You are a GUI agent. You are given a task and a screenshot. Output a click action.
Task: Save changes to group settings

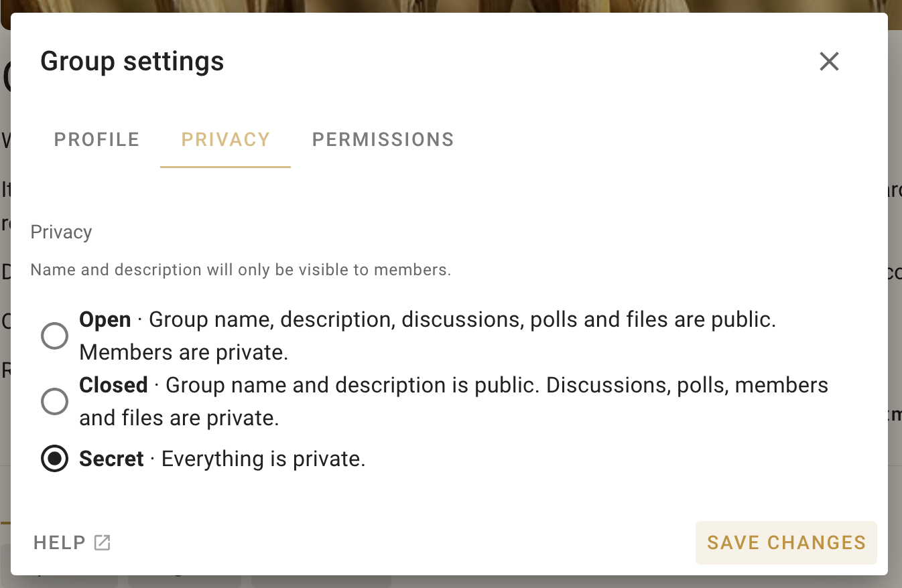pyautogui.click(x=786, y=542)
